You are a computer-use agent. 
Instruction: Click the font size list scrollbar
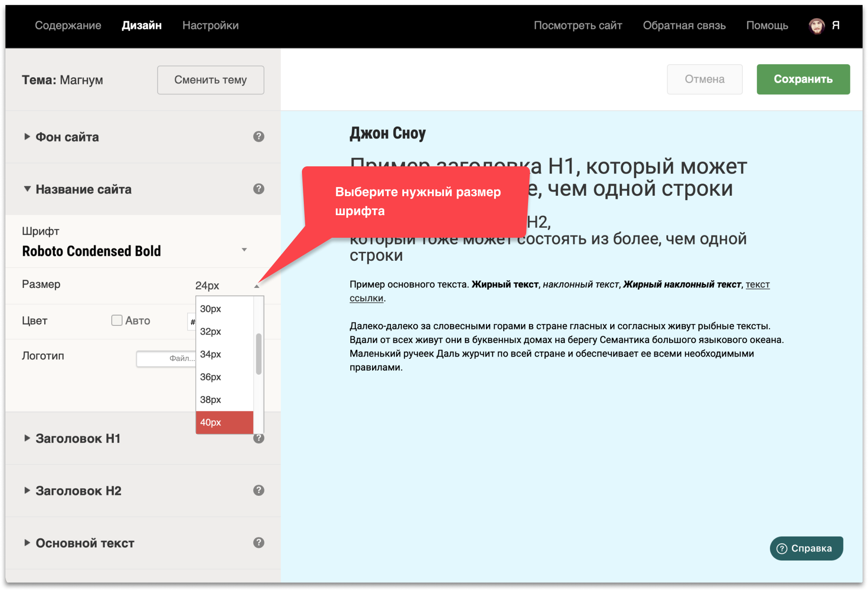click(259, 354)
